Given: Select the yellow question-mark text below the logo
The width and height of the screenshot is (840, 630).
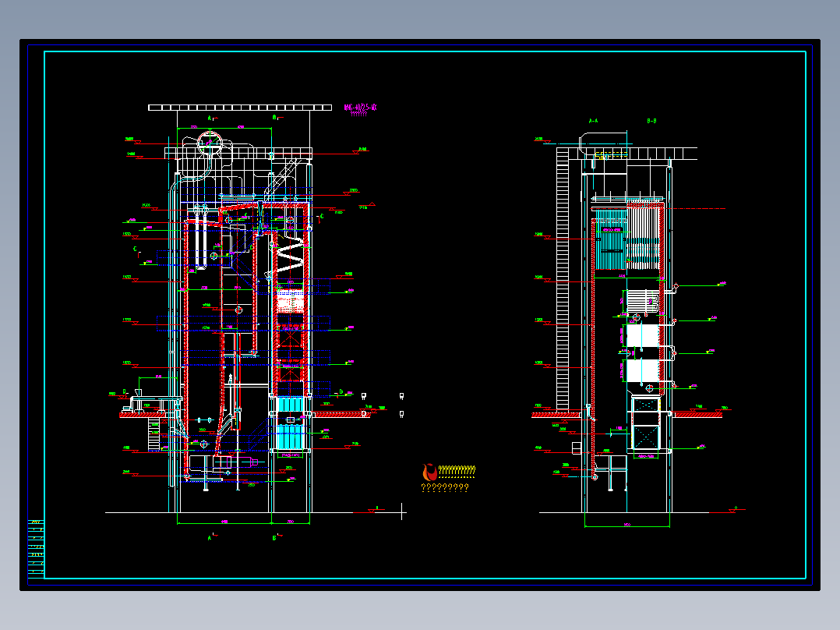Looking at the screenshot, I should [x=445, y=487].
